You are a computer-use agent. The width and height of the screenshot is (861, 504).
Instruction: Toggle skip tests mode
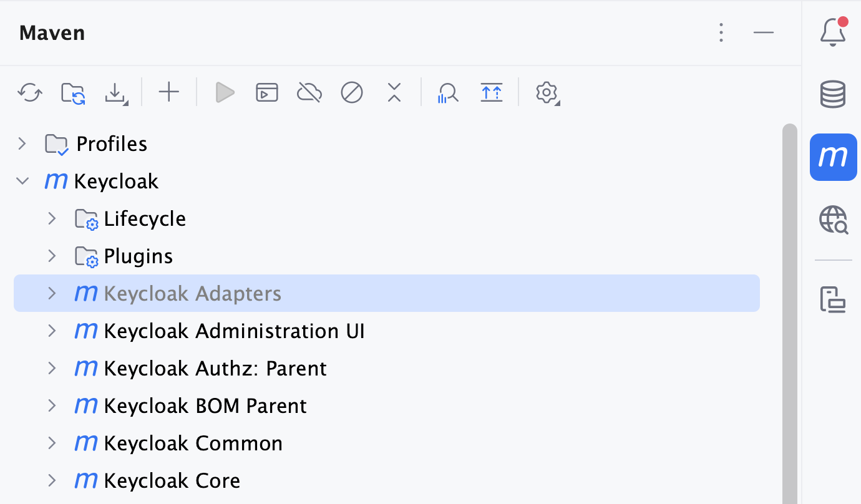pyautogui.click(x=351, y=92)
